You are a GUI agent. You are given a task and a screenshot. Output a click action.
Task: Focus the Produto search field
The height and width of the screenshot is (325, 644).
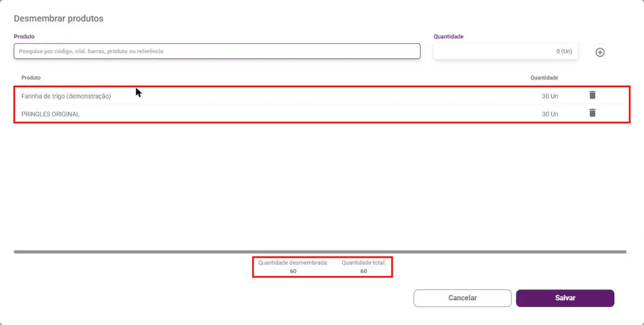[217, 51]
